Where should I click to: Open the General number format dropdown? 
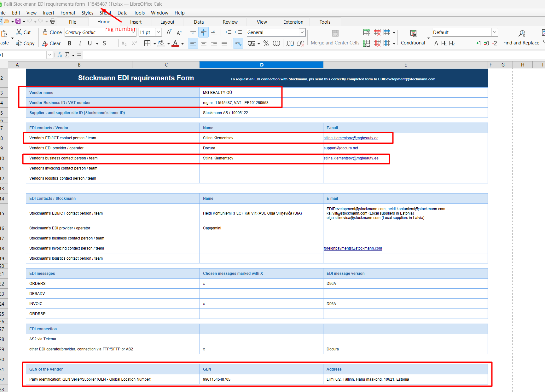point(302,32)
